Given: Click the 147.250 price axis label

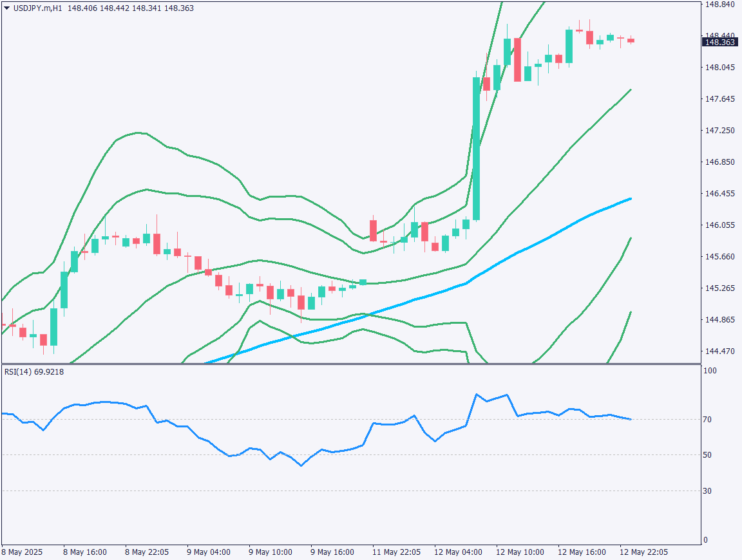Looking at the screenshot, I should tap(720, 131).
